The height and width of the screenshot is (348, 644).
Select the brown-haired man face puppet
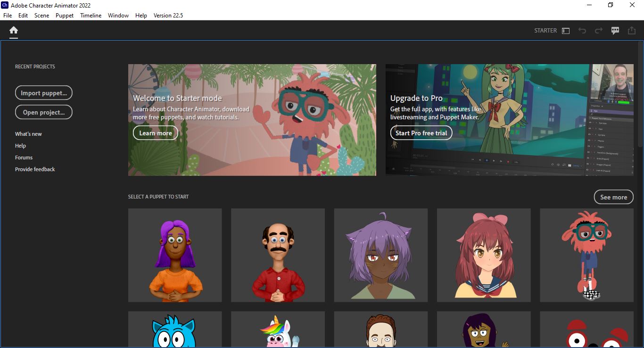(381, 329)
